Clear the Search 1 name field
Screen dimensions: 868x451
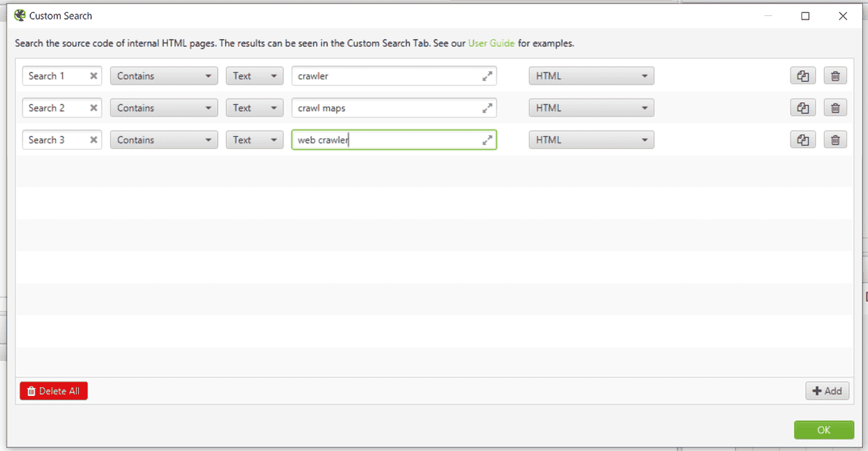[x=93, y=76]
